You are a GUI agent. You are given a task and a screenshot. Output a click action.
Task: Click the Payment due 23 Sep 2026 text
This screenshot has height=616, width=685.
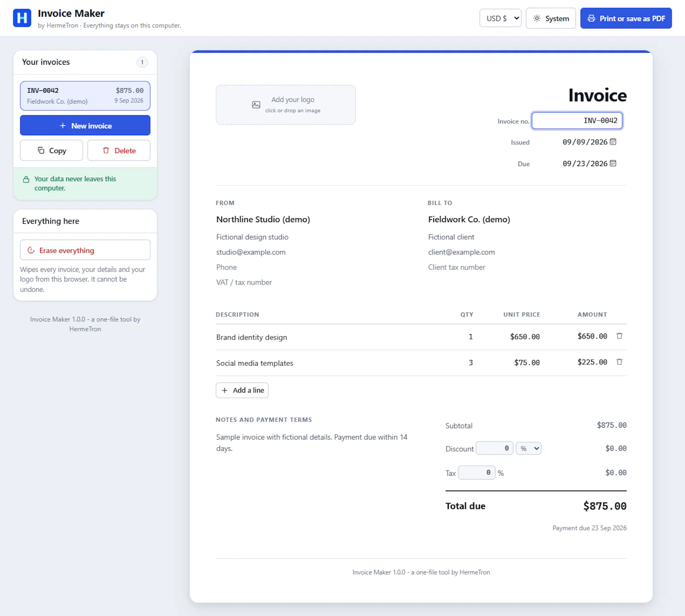tap(590, 528)
